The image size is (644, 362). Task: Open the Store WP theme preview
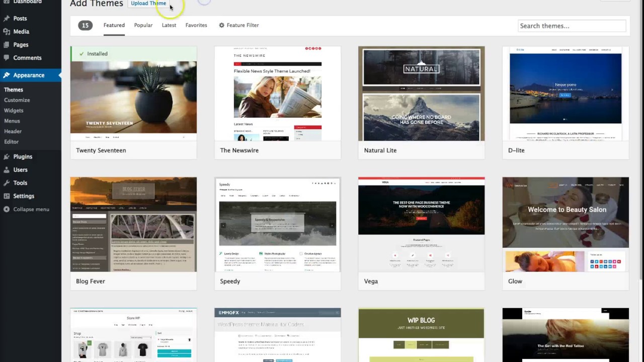pos(133,335)
